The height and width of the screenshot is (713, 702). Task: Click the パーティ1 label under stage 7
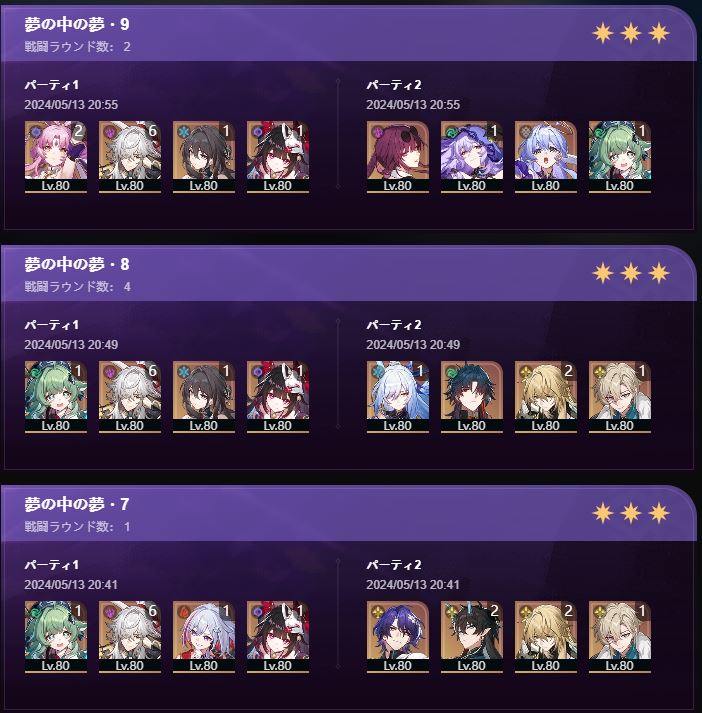point(51,565)
